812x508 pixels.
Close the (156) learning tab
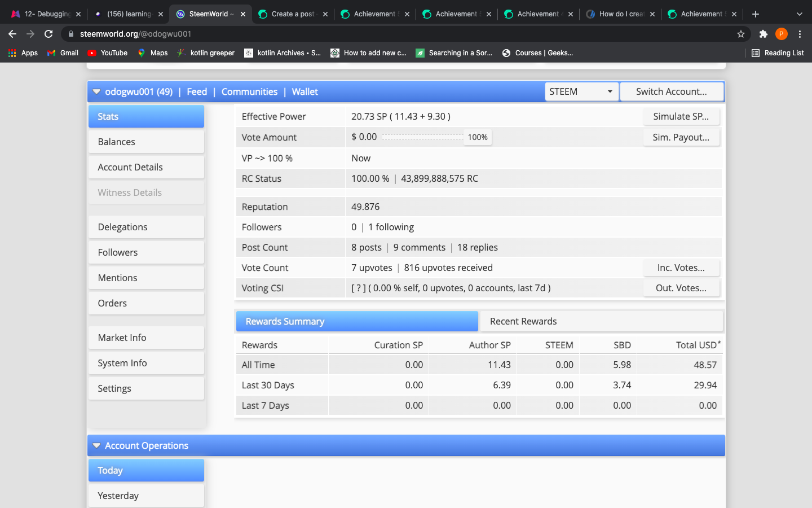coord(161,14)
